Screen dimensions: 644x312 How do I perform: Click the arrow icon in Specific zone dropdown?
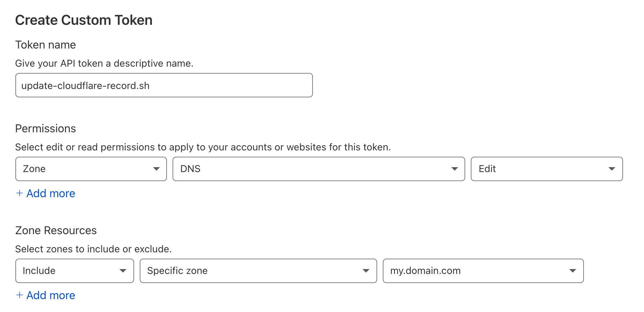[366, 271]
